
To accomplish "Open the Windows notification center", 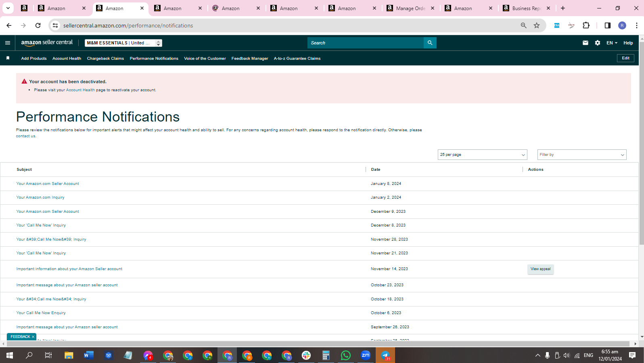I will [x=632, y=355].
